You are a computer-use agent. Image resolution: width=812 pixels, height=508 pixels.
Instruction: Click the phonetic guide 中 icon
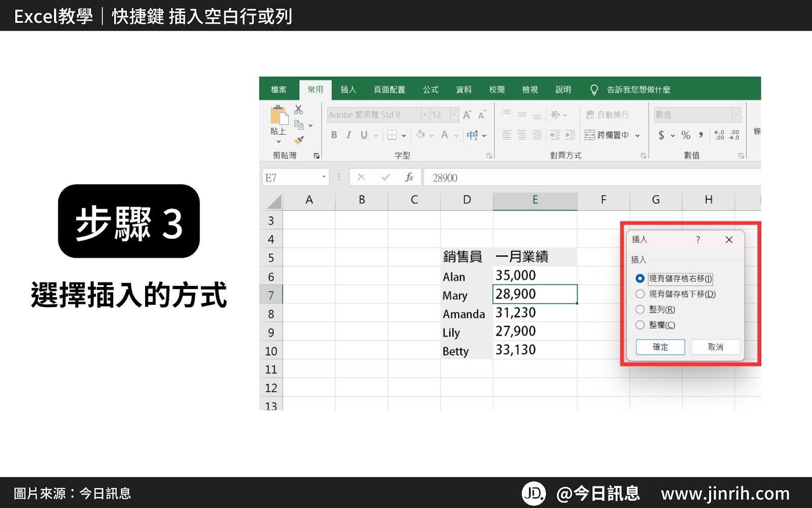click(x=472, y=135)
